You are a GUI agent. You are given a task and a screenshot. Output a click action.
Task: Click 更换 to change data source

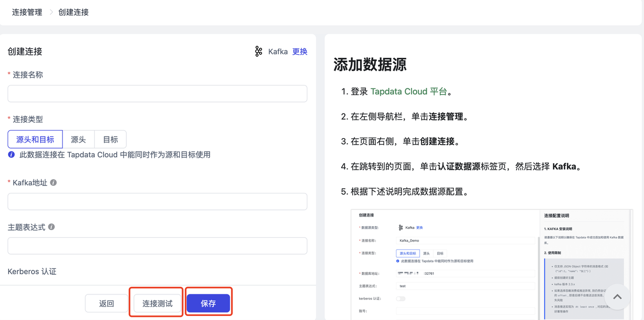300,51
